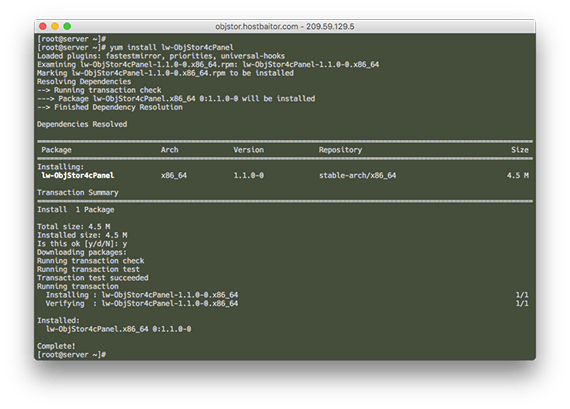Screen dimensions: 570x409
Task: Minimize the terminal using yellow button
Action: (x=55, y=26)
